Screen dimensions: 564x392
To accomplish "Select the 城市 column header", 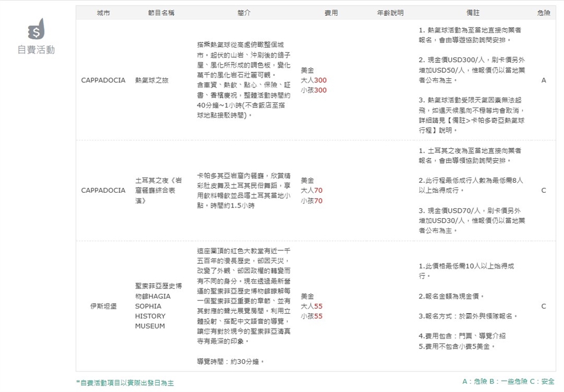I will click(x=103, y=13).
